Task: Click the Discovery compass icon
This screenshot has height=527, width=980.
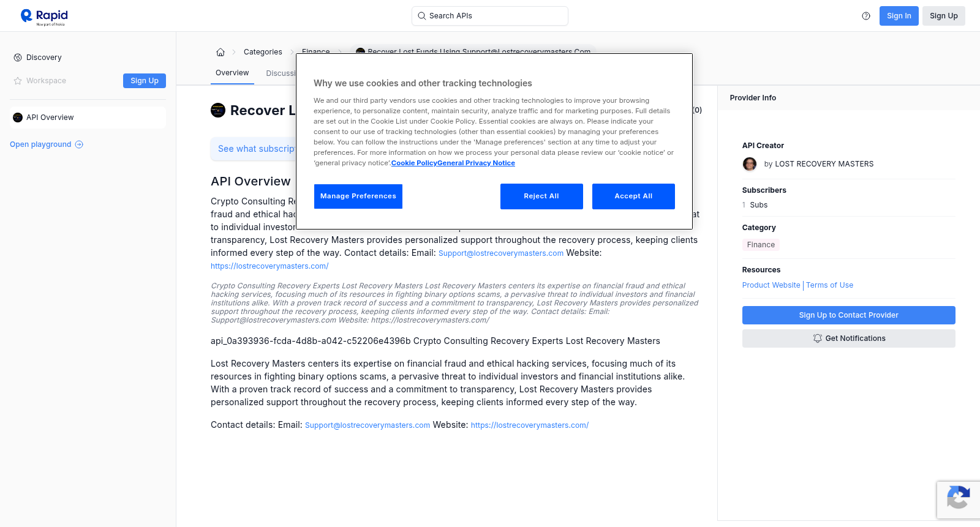Action: [x=18, y=58]
